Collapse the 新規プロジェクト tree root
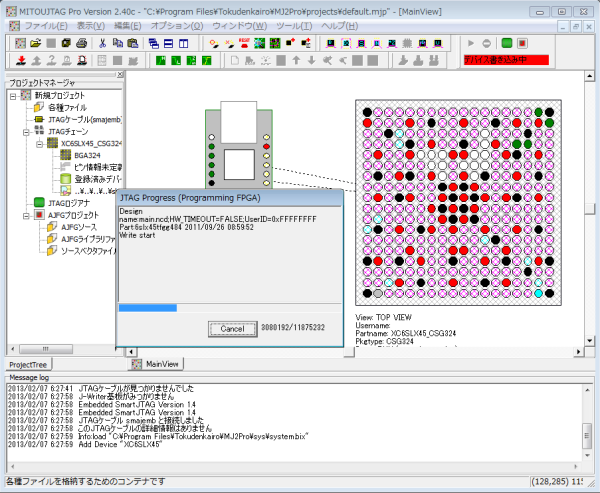This screenshot has width=600, height=493. pyautogui.click(x=12, y=96)
